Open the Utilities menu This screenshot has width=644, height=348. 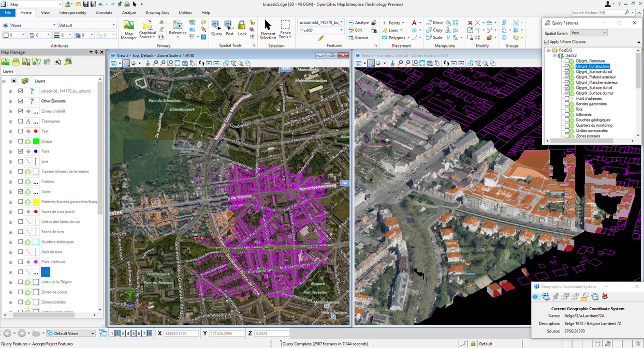click(185, 12)
